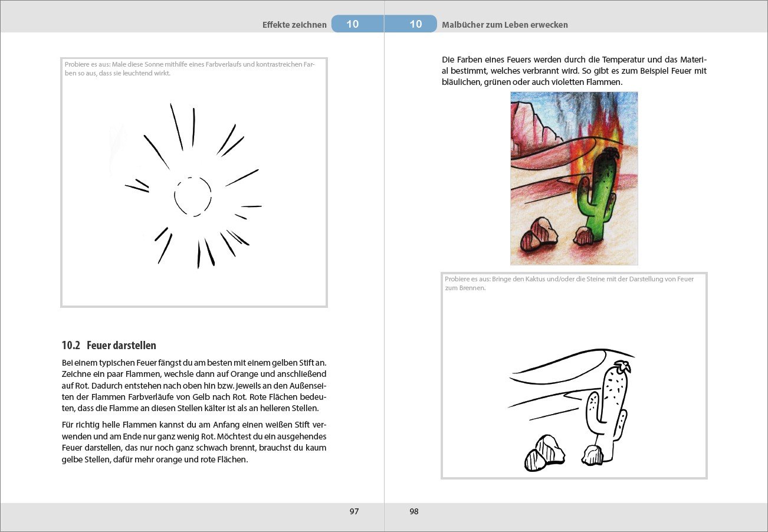Click page number 97
The height and width of the screenshot is (532, 768).
354,511
